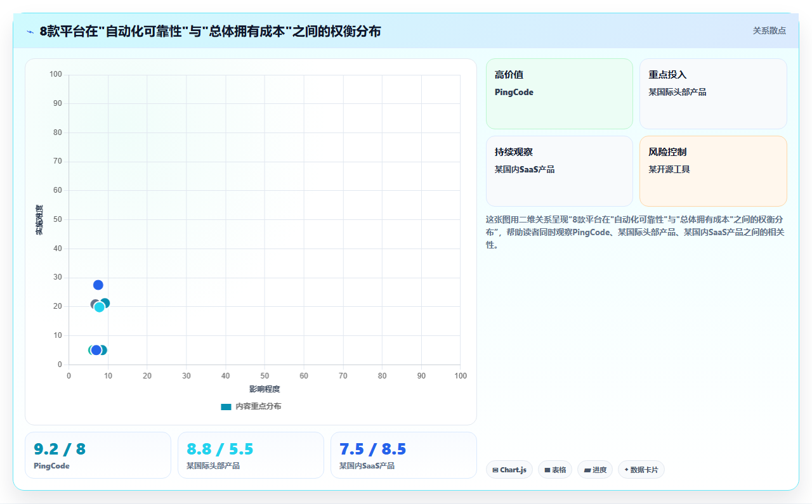Click the 7.5 / 8.5 stat value
This screenshot has height=504, width=812.
[x=373, y=449]
